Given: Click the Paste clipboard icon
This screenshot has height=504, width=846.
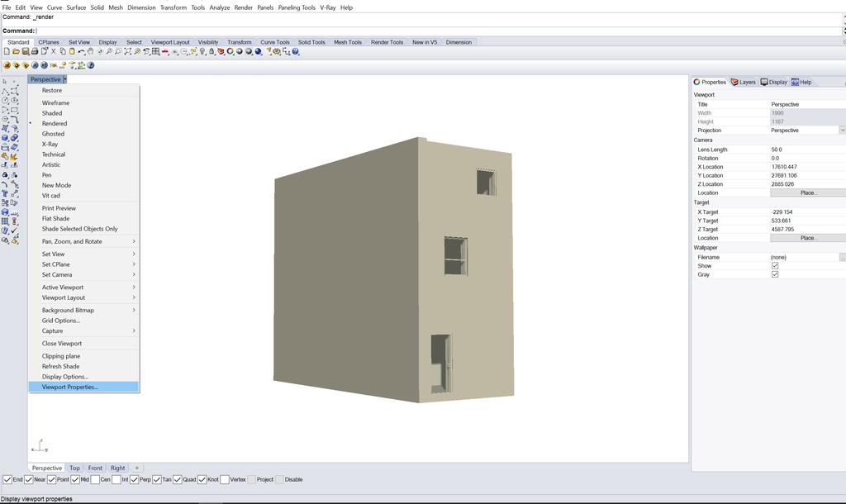Looking at the screenshot, I should point(72,51).
